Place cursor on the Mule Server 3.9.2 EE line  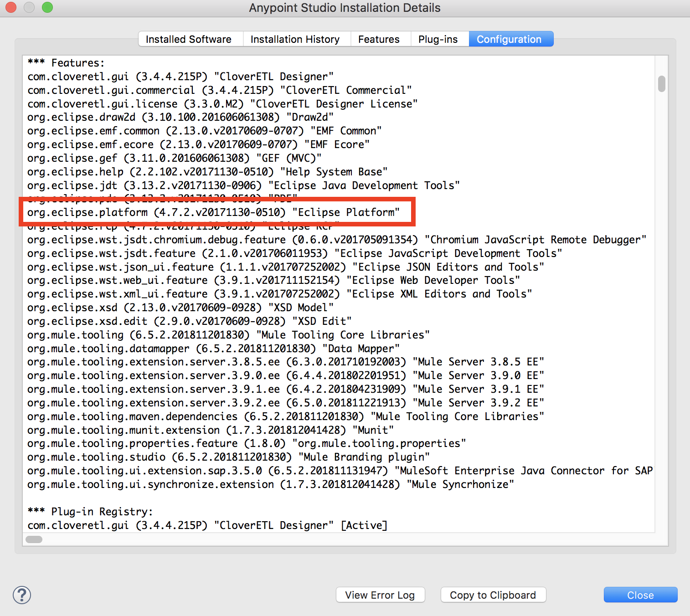tap(285, 403)
